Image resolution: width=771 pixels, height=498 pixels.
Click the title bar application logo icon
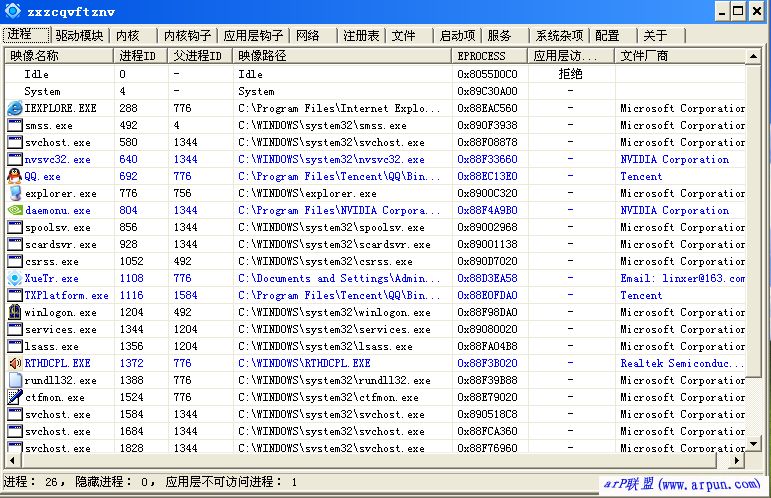12,11
